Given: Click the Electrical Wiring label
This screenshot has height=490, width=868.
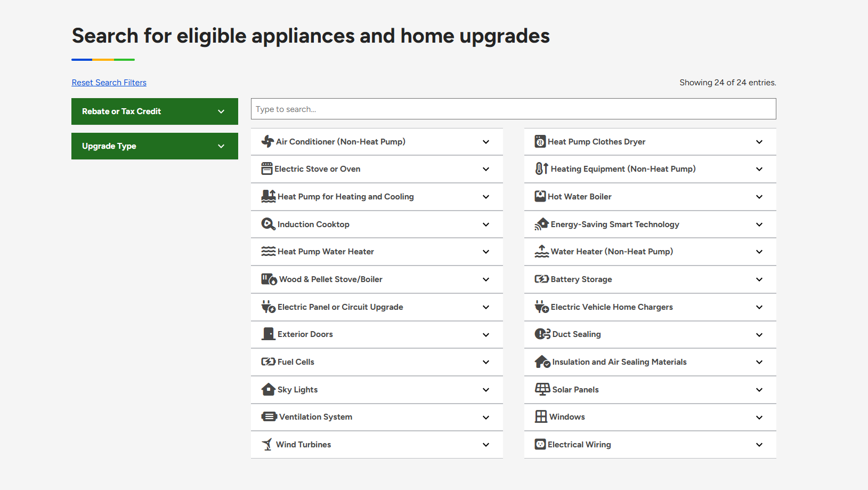Looking at the screenshot, I should point(579,445).
